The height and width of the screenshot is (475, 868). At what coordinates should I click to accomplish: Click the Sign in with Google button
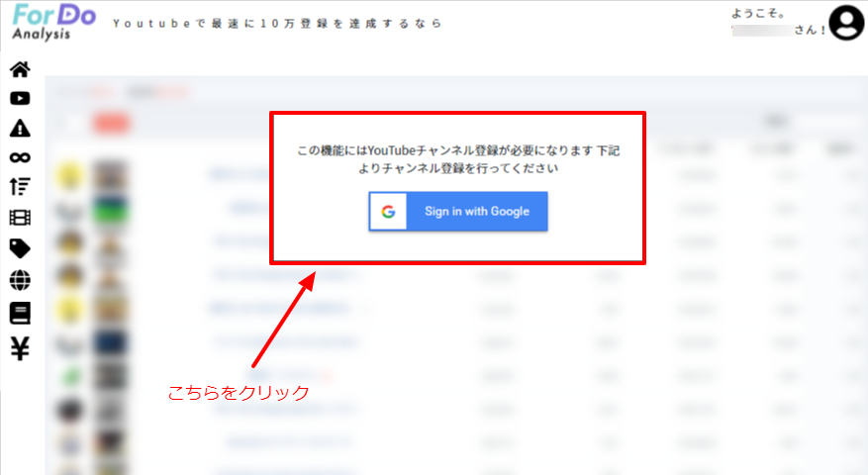pos(458,212)
